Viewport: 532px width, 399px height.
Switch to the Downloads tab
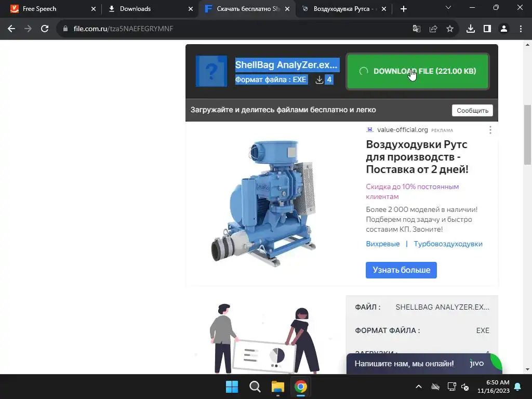[149, 9]
